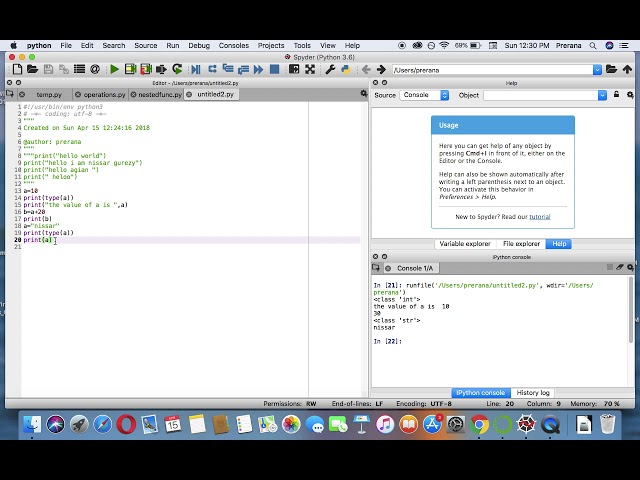The width and height of the screenshot is (640, 480).
Task: Open a file using the toolbar folder icon
Action: pyautogui.click(x=33, y=69)
